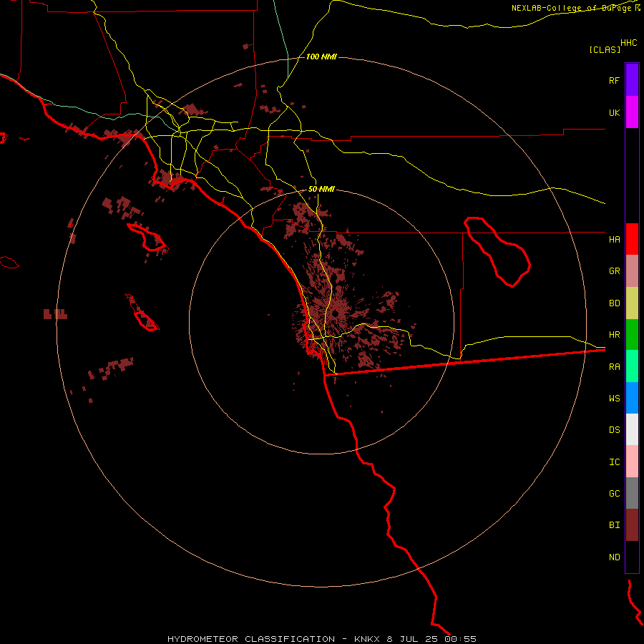Click the RA legend label
The height and width of the screenshot is (644, 644).
614,367
